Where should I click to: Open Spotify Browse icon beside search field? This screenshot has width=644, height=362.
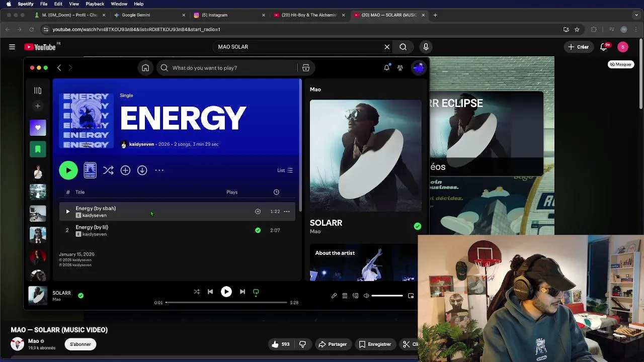[305, 68]
